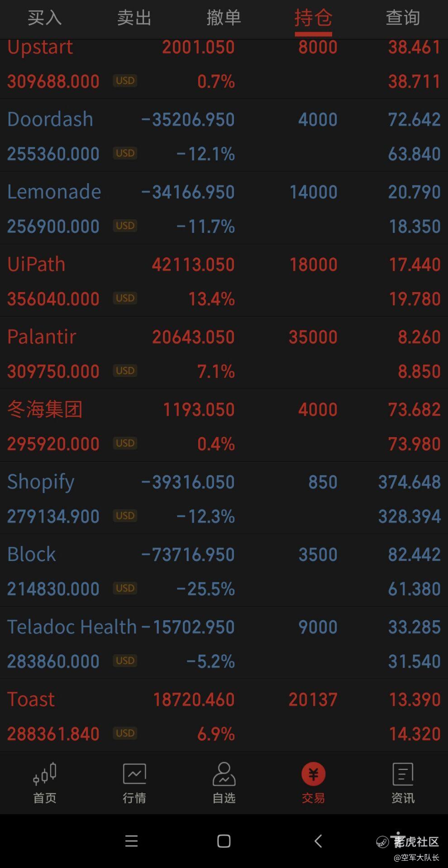
Task: Tap the Android recent apps menu icon
Action: [131, 841]
